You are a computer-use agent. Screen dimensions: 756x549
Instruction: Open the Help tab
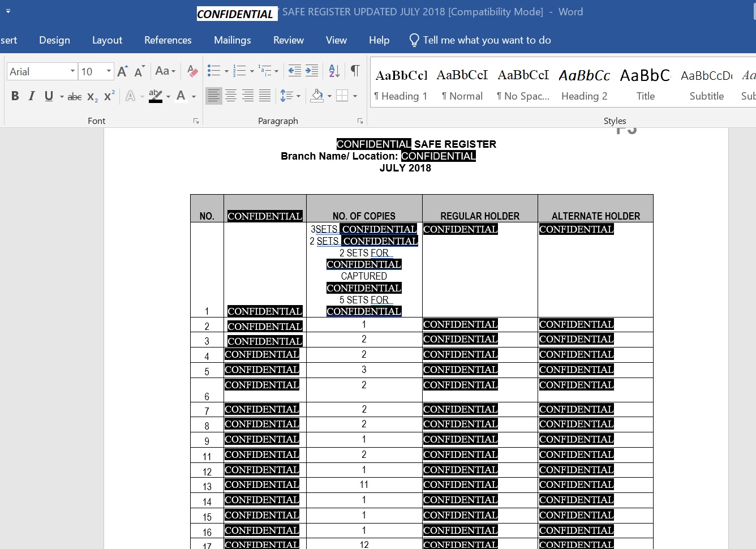click(379, 40)
